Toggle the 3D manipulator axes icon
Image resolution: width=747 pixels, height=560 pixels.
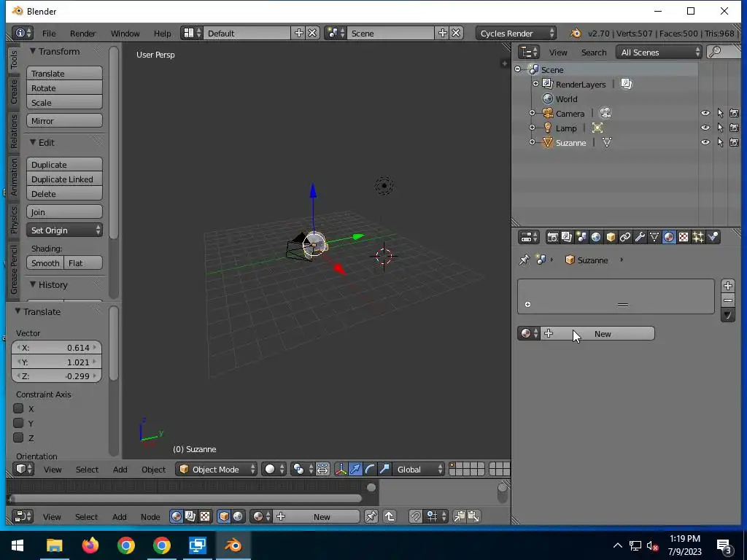click(x=341, y=470)
